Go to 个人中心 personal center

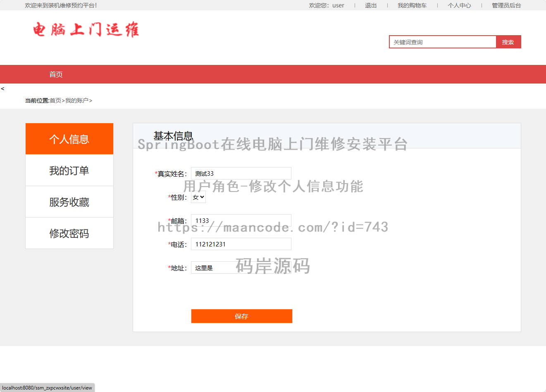point(459,5)
